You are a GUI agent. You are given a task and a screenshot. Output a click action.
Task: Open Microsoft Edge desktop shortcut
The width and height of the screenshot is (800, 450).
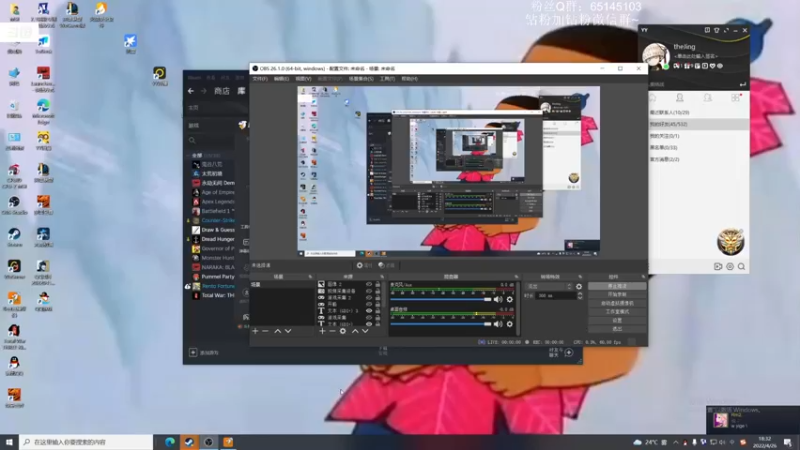(43, 111)
